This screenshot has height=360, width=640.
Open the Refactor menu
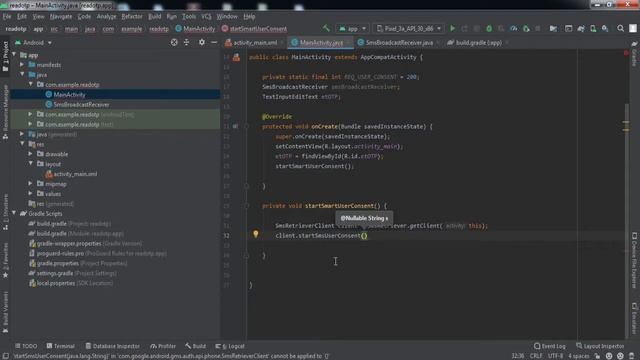click(132, 16)
